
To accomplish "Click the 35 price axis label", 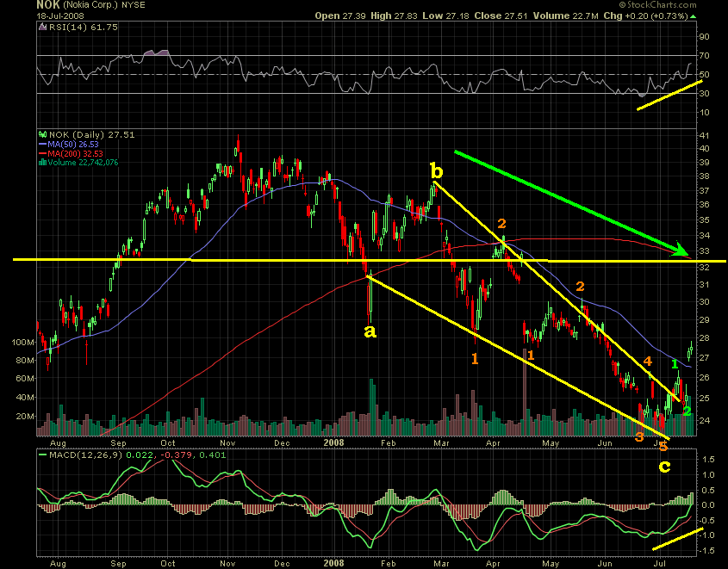I will tap(704, 220).
